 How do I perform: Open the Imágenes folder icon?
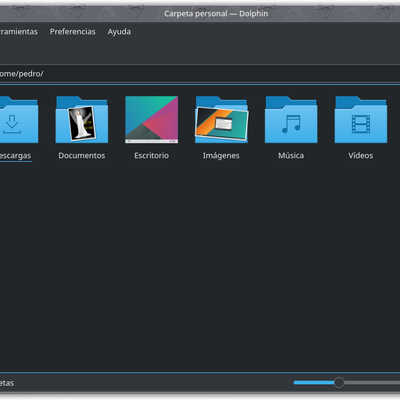click(221, 120)
